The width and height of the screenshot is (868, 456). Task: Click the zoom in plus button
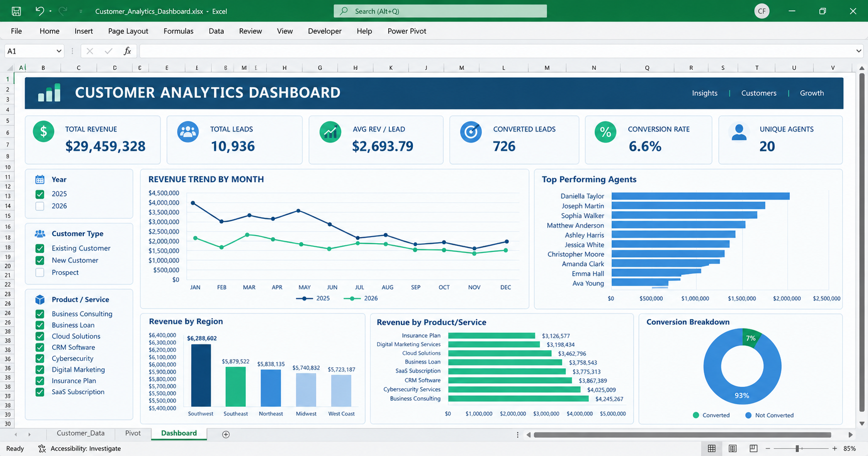tap(834, 448)
